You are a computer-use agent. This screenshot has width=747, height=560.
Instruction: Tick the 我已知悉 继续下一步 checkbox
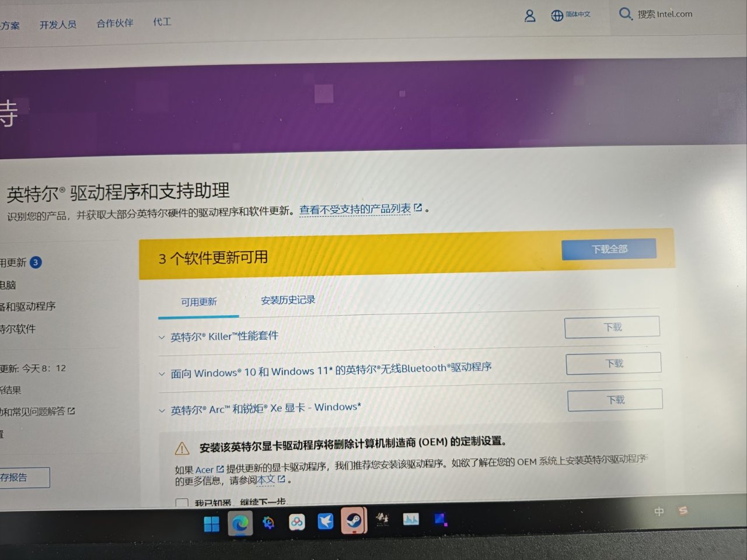click(x=182, y=502)
